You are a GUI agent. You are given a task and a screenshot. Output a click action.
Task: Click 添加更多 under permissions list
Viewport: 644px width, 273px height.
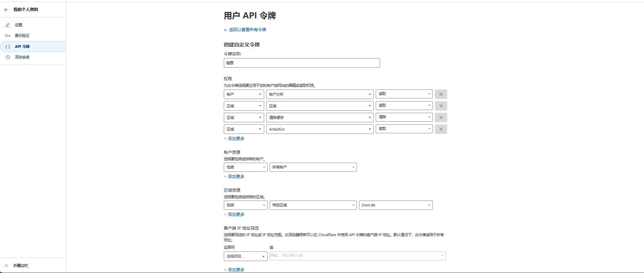click(x=236, y=139)
